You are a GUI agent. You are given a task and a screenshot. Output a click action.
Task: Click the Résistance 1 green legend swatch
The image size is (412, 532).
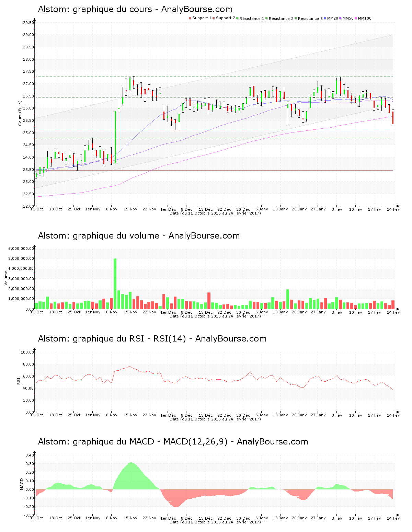click(x=237, y=18)
